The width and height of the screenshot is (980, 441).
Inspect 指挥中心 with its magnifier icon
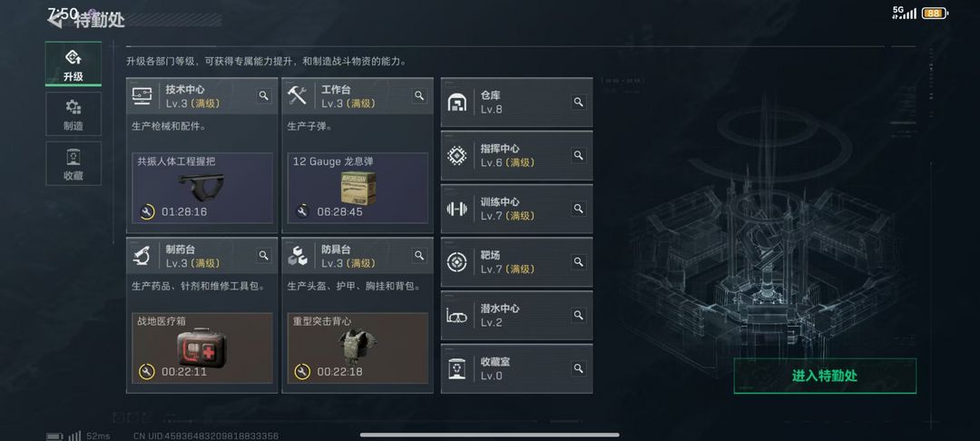[579, 155]
